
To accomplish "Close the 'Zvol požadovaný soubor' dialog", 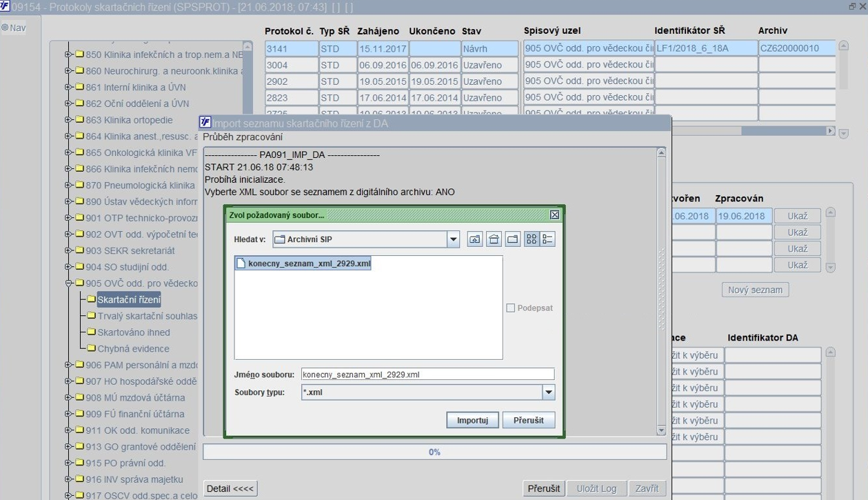I will point(554,214).
